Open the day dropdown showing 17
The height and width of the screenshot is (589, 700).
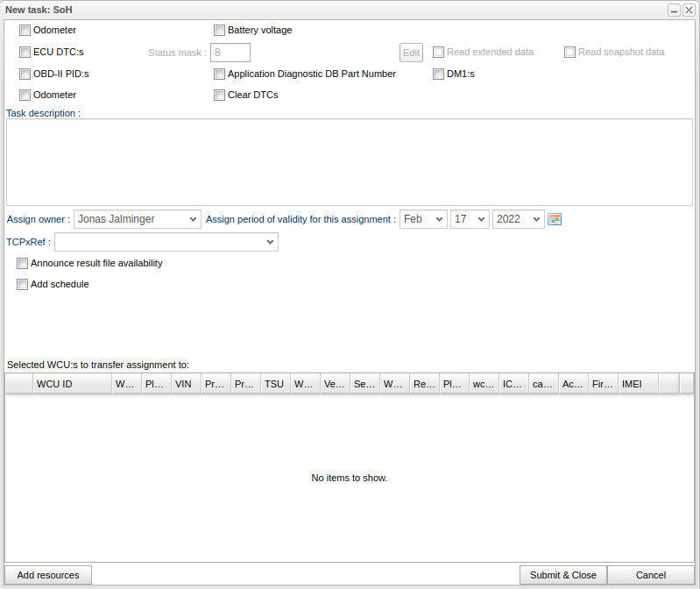(470, 219)
